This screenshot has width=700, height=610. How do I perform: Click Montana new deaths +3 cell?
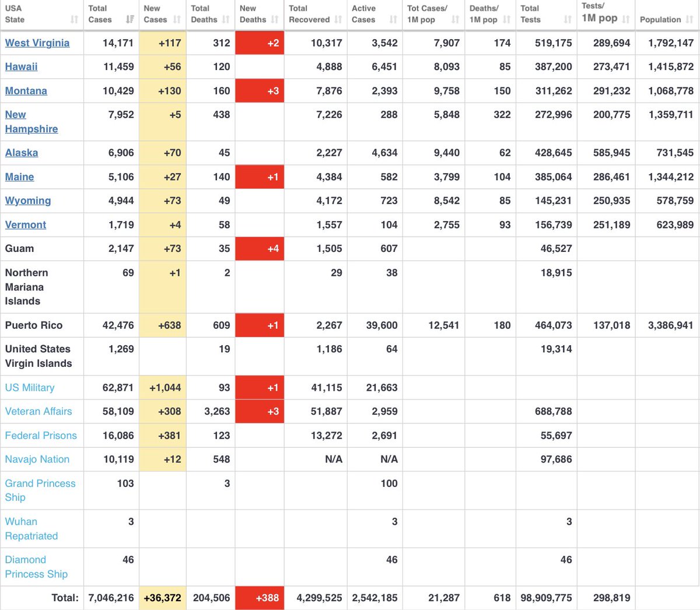pos(260,90)
